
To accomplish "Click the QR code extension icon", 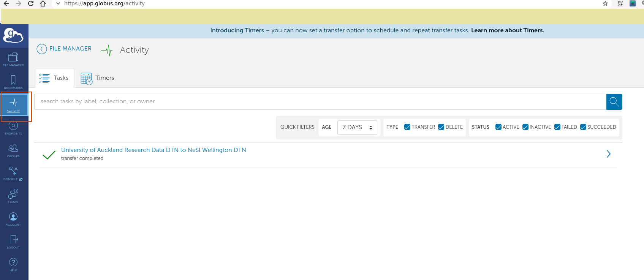I will (x=620, y=3).
